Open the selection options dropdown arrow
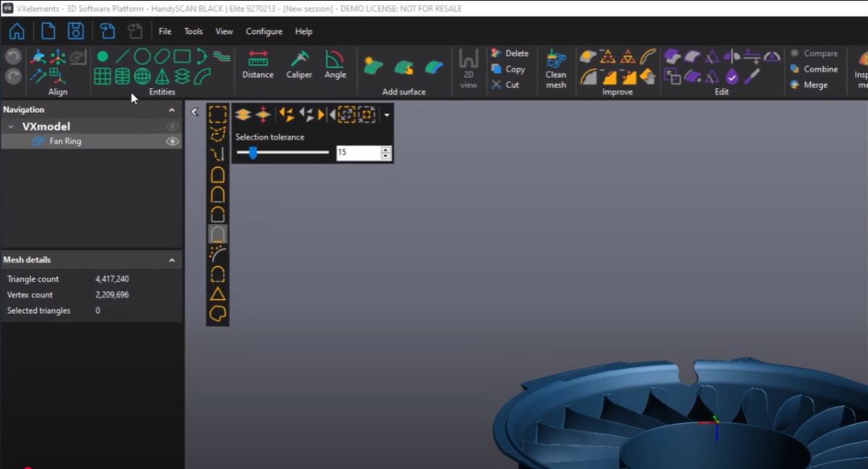 point(387,114)
